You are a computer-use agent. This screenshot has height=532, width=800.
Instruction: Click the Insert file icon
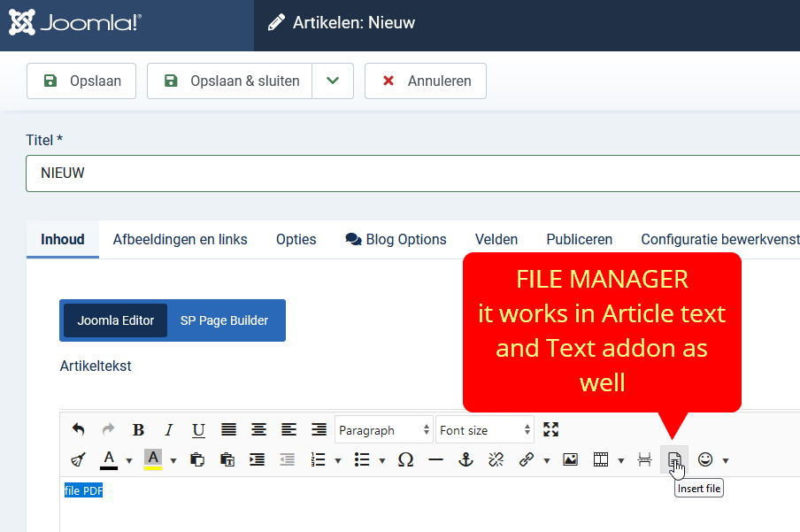pyautogui.click(x=674, y=459)
